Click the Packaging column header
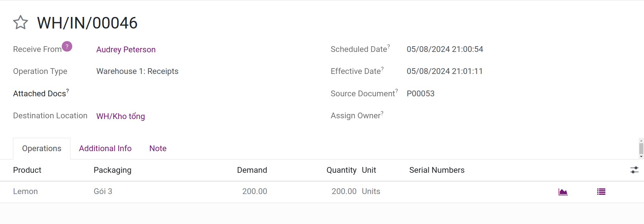Viewport: 644px width, 224px height. click(x=112, y=170)
